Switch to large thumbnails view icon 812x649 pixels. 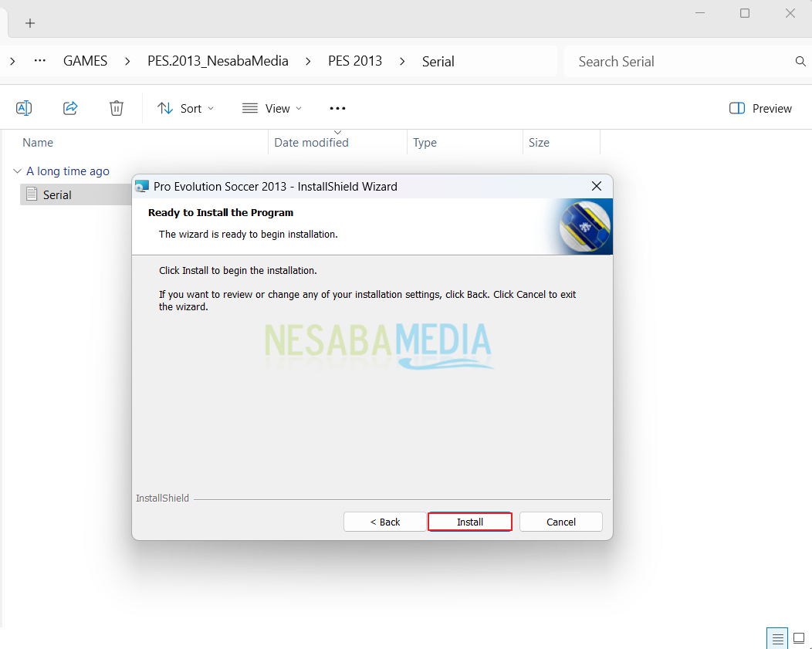click(x=799, y=639)
